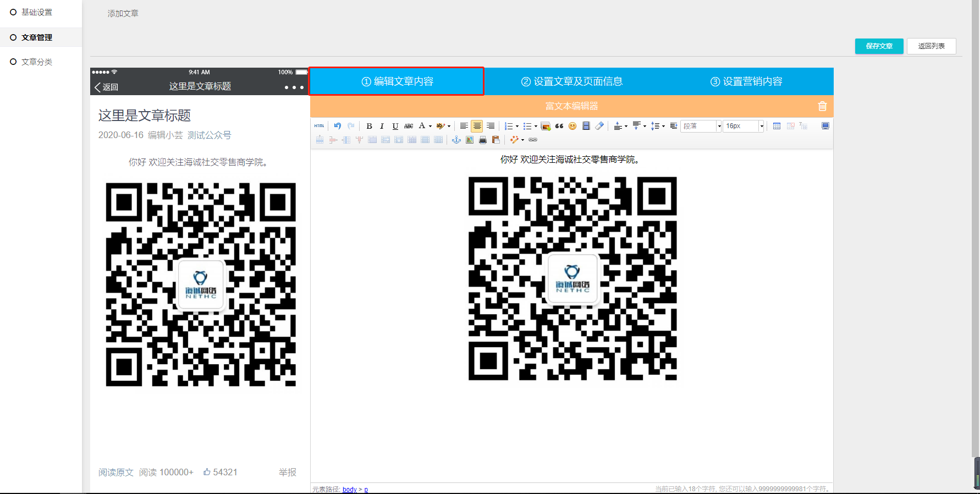
Task: Insert an emoticon with the smiley icon
Action: pos(572,126)
